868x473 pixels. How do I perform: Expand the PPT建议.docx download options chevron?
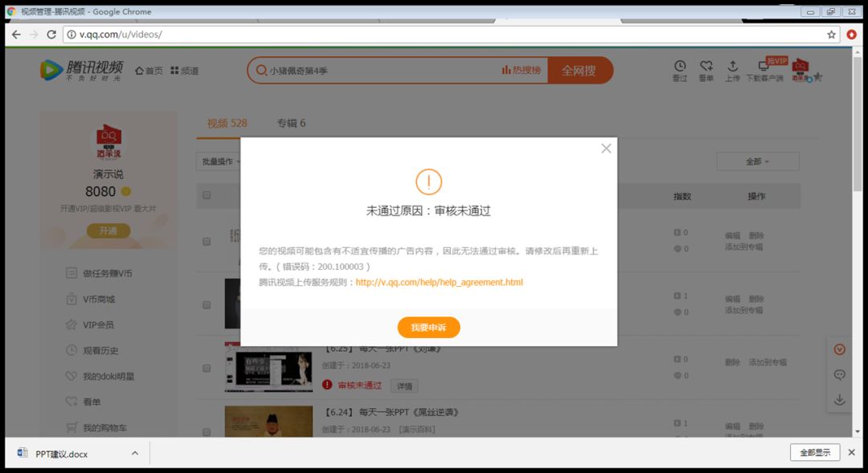[135, 453]
